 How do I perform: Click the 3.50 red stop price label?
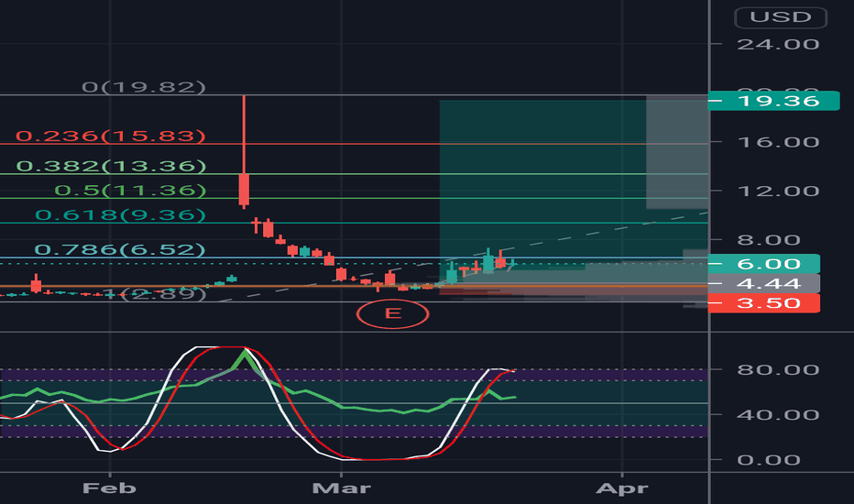(764, 303)
